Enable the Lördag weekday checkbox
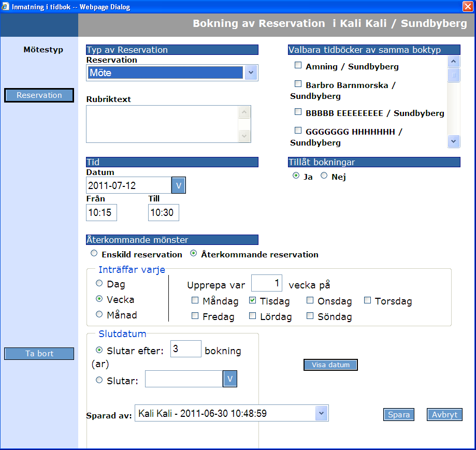Viewport: 476px width, 450px height. [x=252, y=316]
